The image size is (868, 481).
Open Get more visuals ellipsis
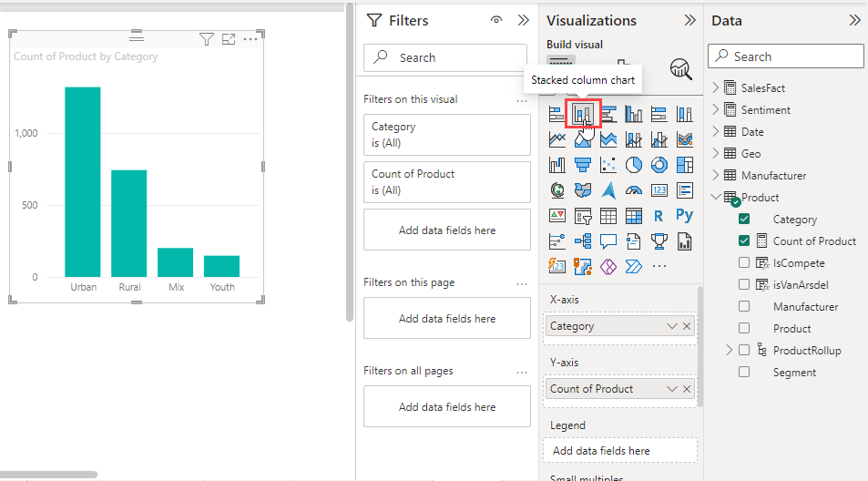click(659, 266)
